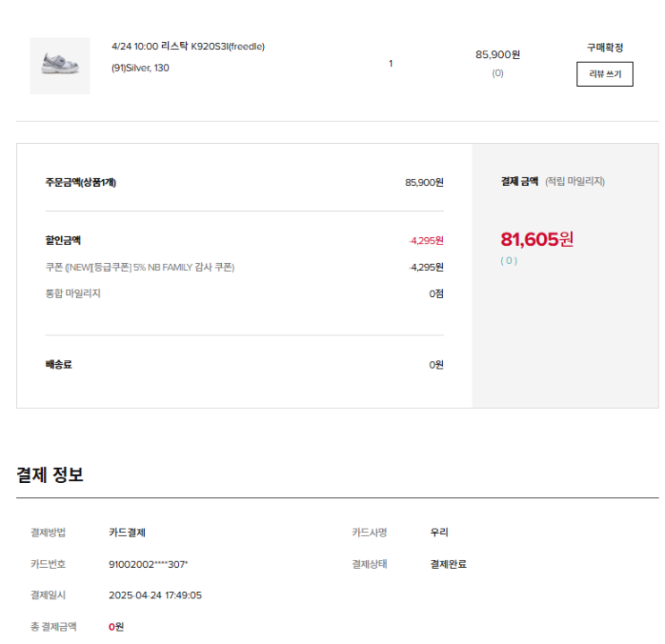Click the card number 91002002****307*
The image size is (665, 644).
[x=149, y=564]
